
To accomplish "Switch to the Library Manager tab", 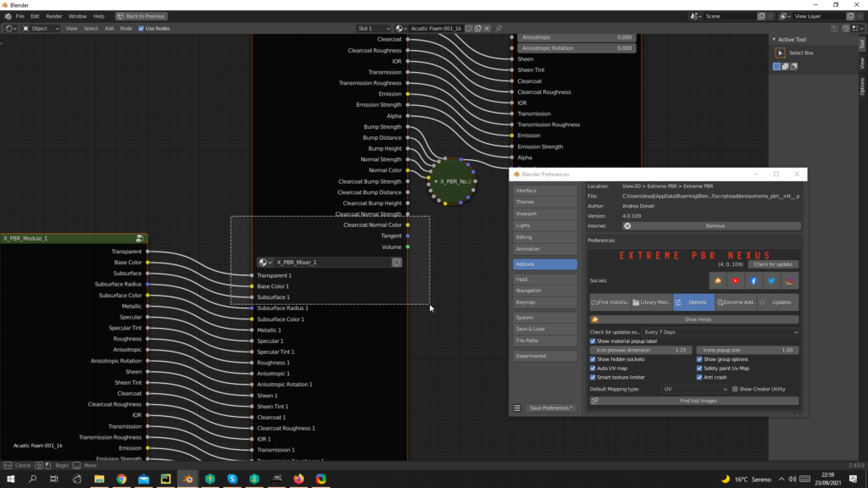I will point(652,302).
